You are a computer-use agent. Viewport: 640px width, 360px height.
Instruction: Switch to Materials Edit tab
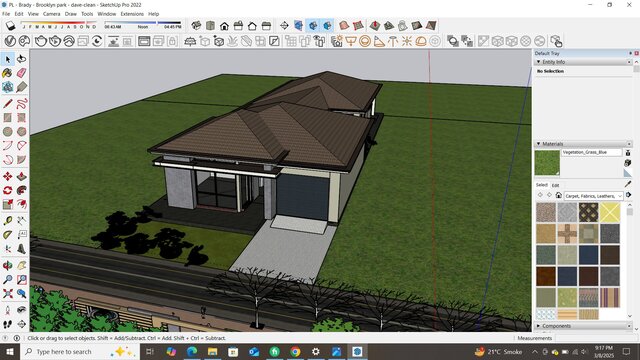tap(556, 185)
